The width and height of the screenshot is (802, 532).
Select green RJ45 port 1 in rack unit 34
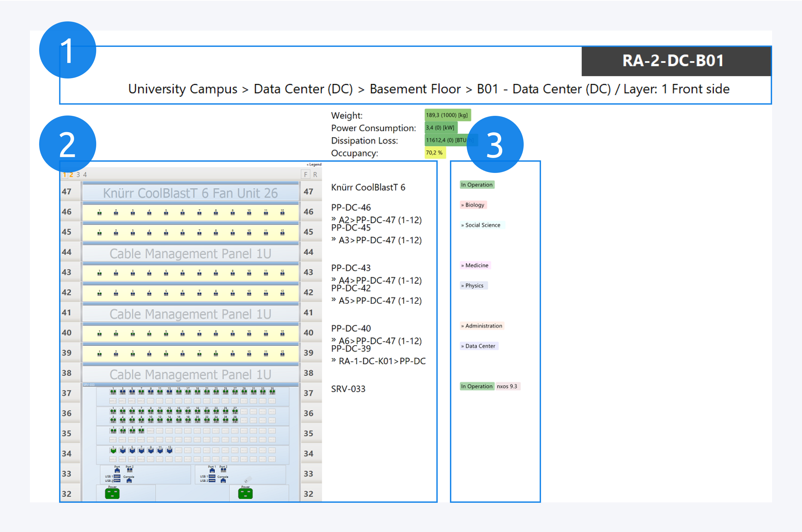[x=114, y=450]
